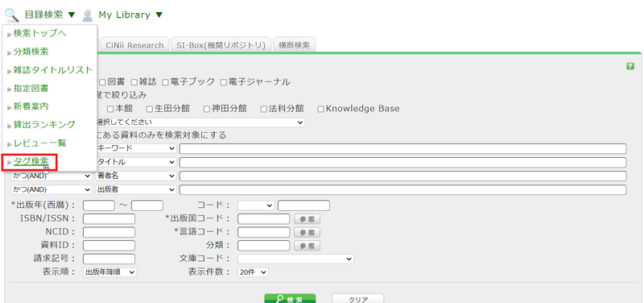The image size is (644, 303).
Task: Switch to the CiNii Research tab
Action: [x=134, y=45]
